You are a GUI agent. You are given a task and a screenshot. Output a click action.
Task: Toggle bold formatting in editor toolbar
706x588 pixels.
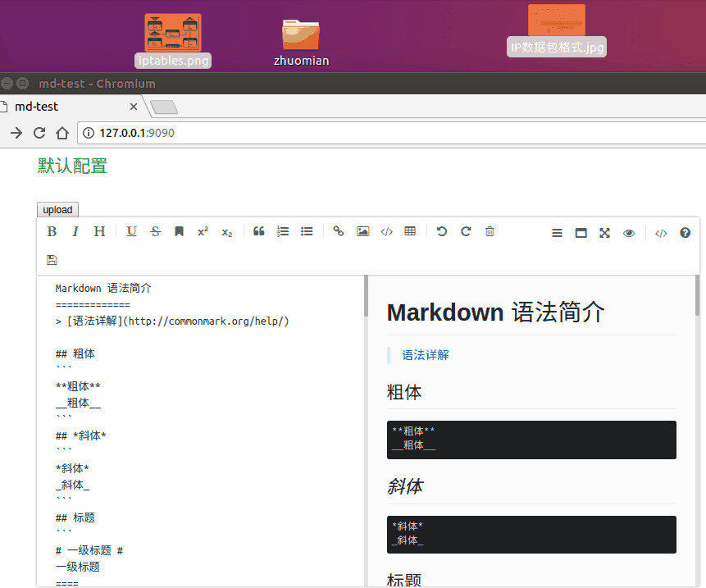coord(52,232)
